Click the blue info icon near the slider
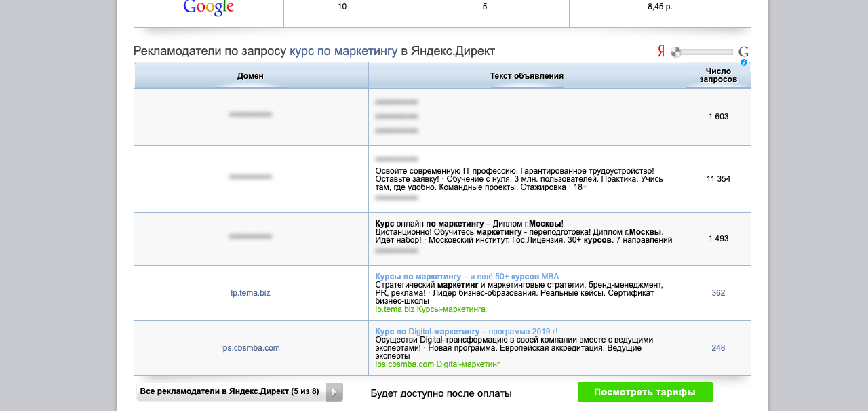 (744, 62)
